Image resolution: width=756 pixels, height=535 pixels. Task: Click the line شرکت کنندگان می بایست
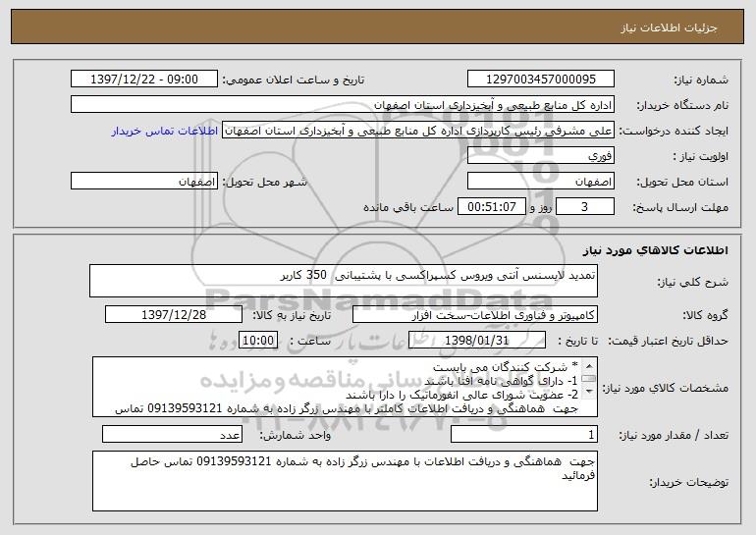pos(505,368)
